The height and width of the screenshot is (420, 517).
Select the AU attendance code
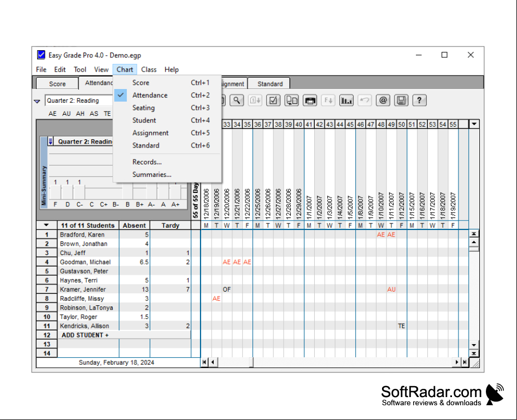click(66, 114)
